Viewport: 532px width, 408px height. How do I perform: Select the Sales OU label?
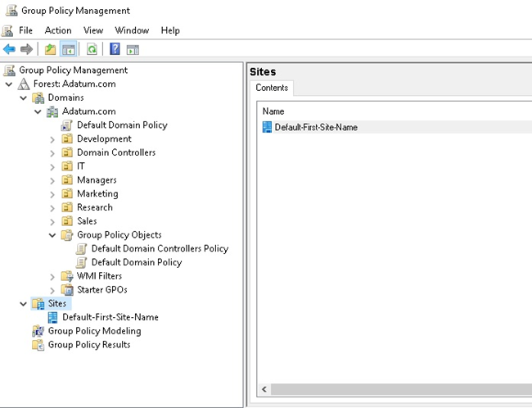(87, 221)
